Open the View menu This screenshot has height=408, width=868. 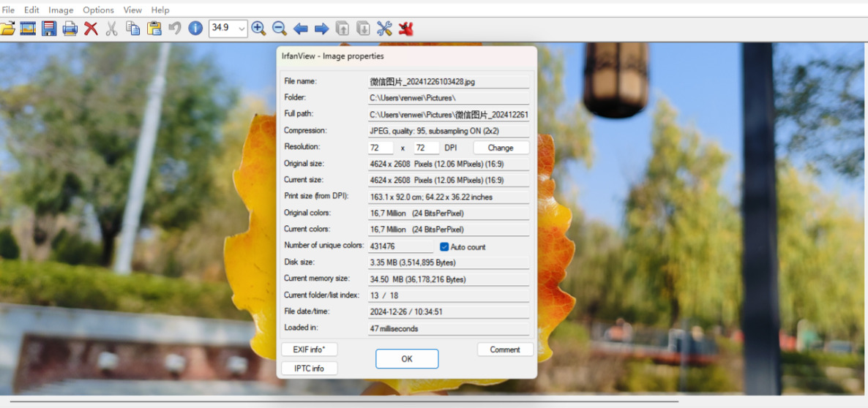[x=132, y=10]
